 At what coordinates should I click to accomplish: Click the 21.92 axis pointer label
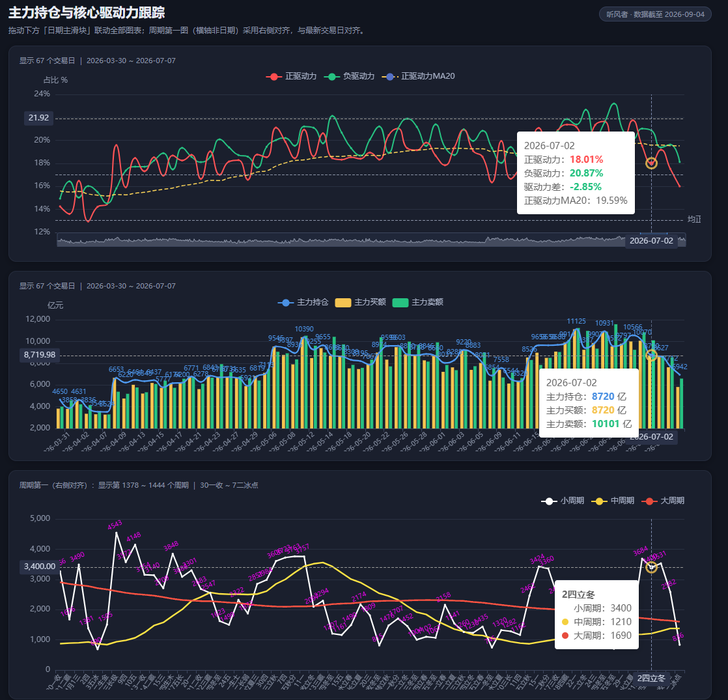38,118
